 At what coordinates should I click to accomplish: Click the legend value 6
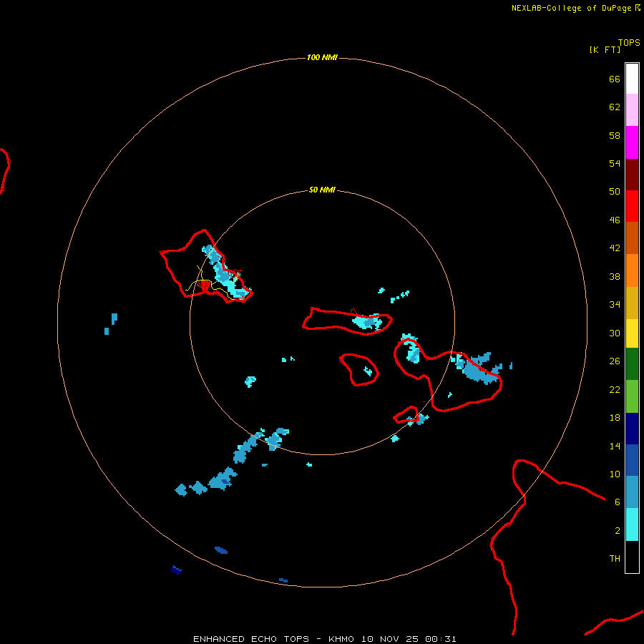pyautogui.click(x=618, y=502)
